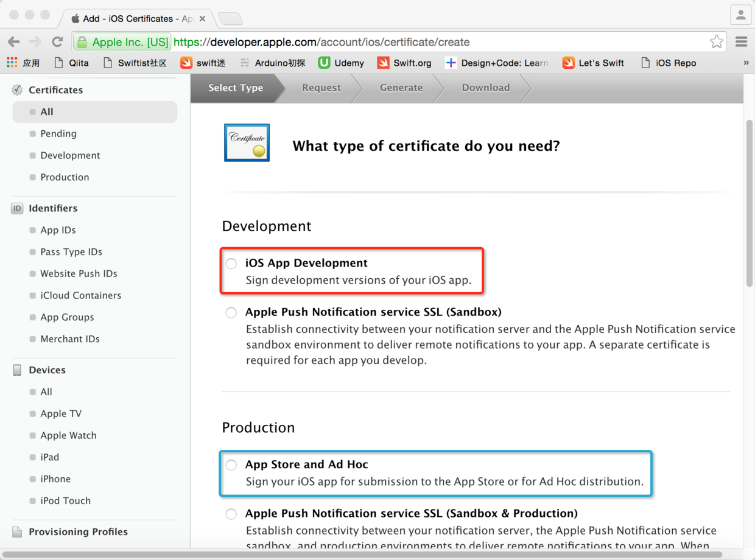Select the APNs SSL (Sandbox & Production) radio button
755x560 pixels.
[x=231, y=514]
